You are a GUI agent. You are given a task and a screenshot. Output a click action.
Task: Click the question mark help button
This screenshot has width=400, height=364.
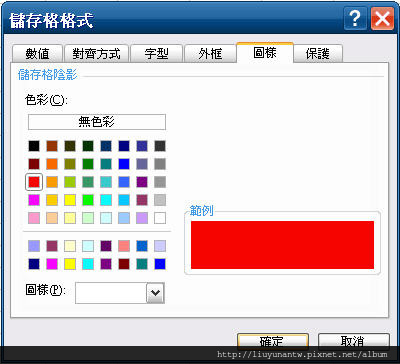tap(355, 20)
